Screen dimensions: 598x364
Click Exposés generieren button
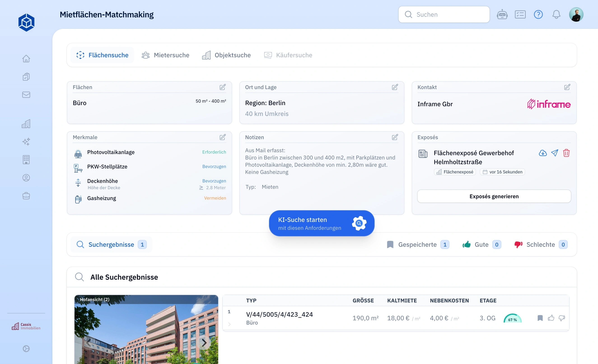494,196
